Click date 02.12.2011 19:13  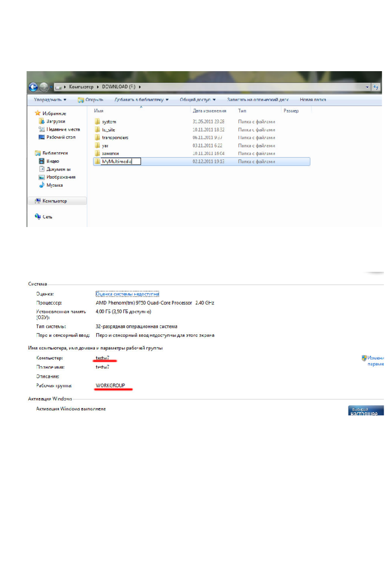[209, 162]
